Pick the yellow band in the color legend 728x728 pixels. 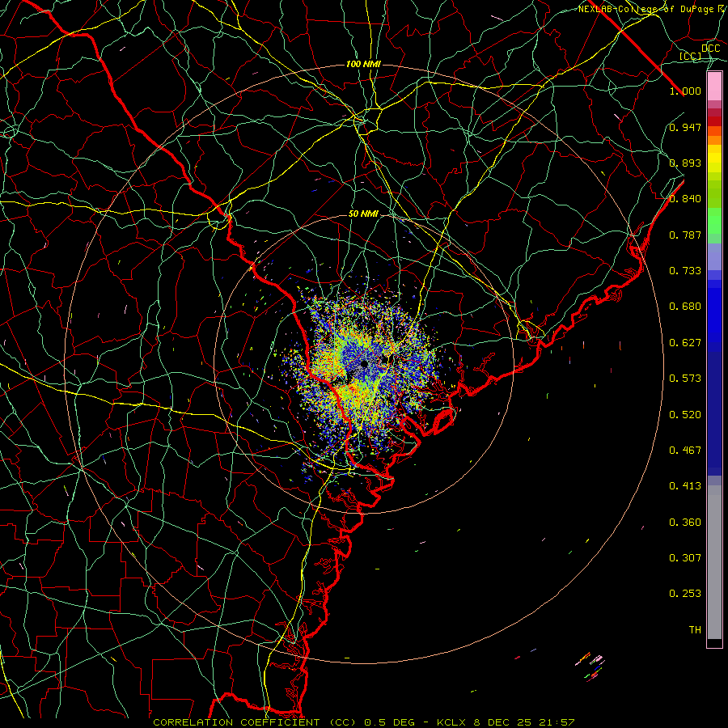(x=714, y=159)
